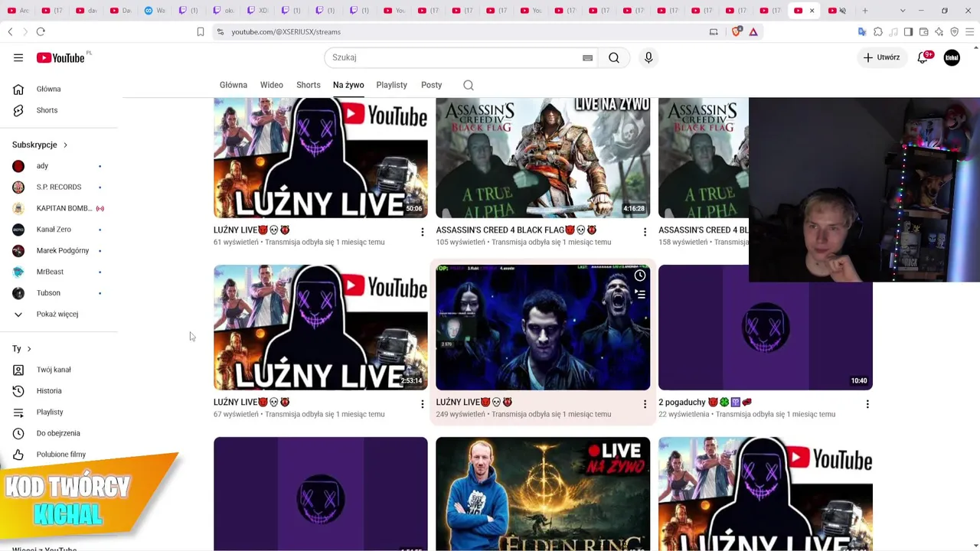Open Brave Rewards triangle icon
Screen dimensions: 980x551
point(753,31)
